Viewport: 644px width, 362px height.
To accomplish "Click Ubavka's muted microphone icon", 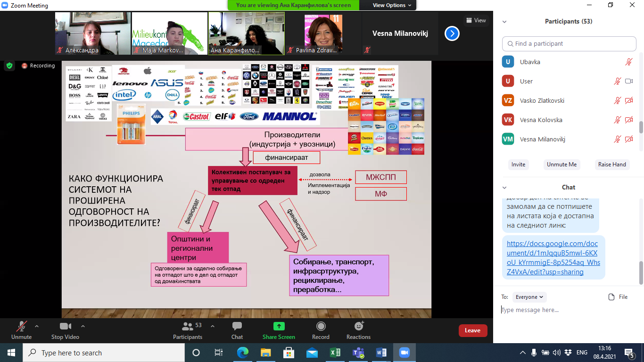I will tap(628, 62).
